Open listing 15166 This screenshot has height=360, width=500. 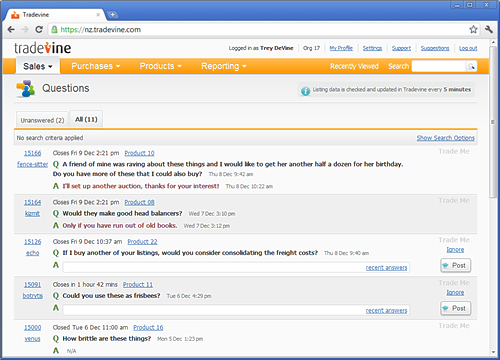point(32,153)
